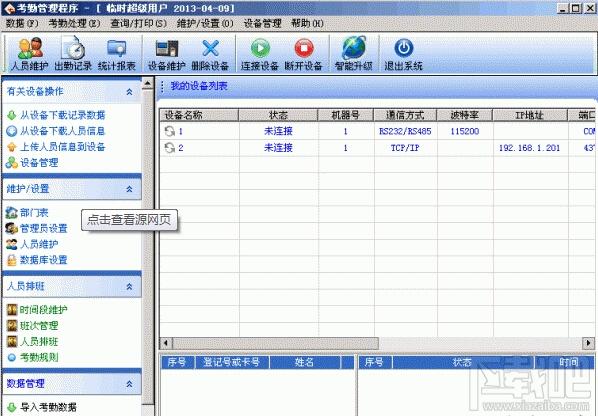Click 设备名称 column header
598x416 pixels.
tap(199, 115)
